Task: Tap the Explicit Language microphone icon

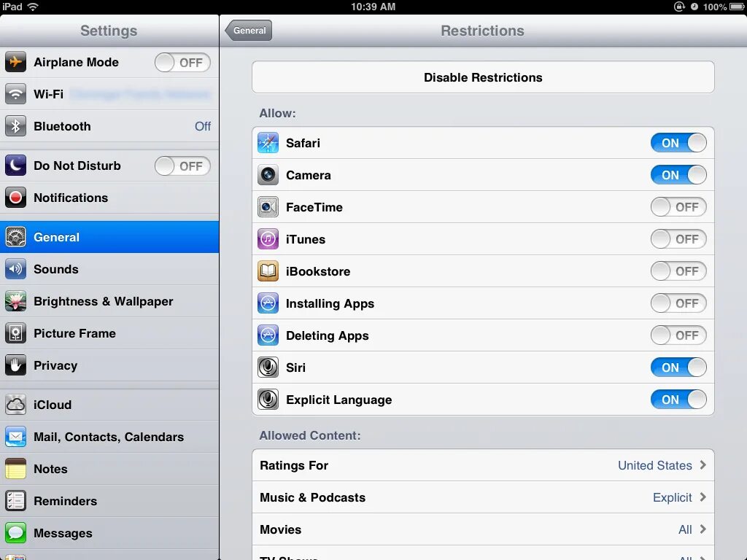Action: coord(268,400)
